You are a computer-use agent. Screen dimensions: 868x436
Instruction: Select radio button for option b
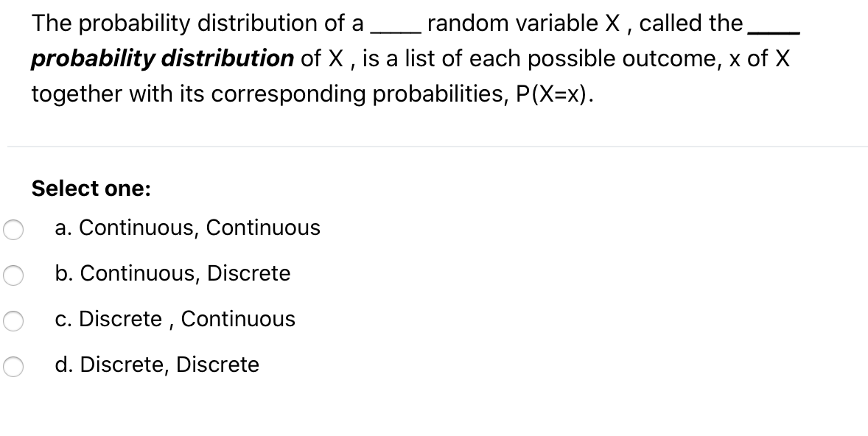13,274
